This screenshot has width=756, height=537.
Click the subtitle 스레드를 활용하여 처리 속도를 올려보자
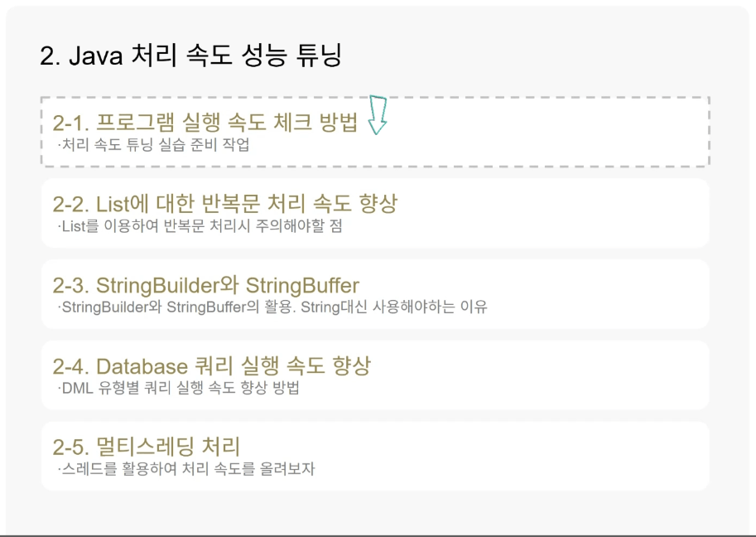click(186, 468)
